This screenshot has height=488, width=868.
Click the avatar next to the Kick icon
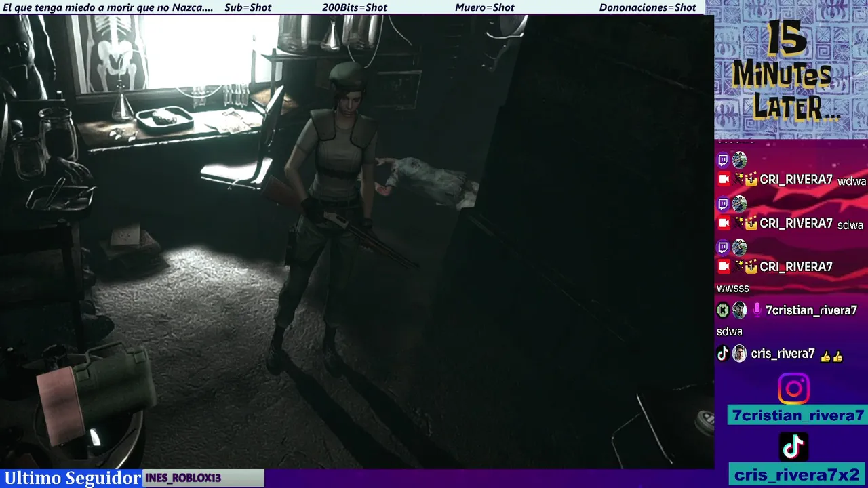739,310
